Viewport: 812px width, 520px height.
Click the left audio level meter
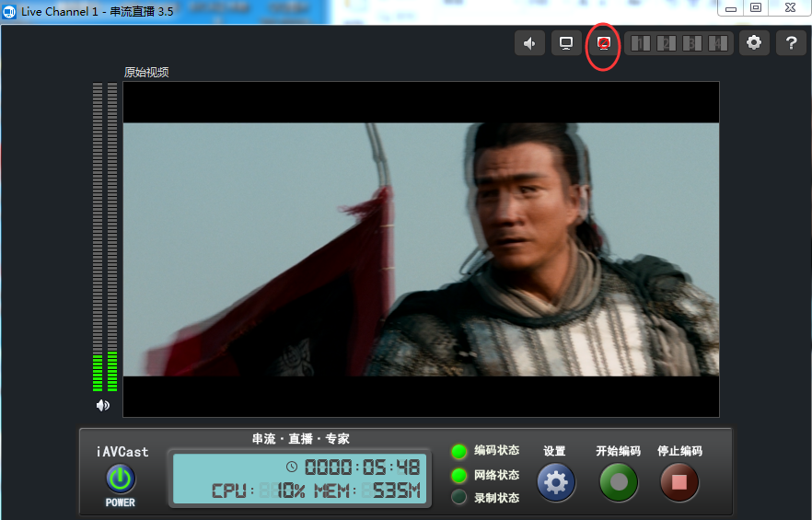[98, 237]
